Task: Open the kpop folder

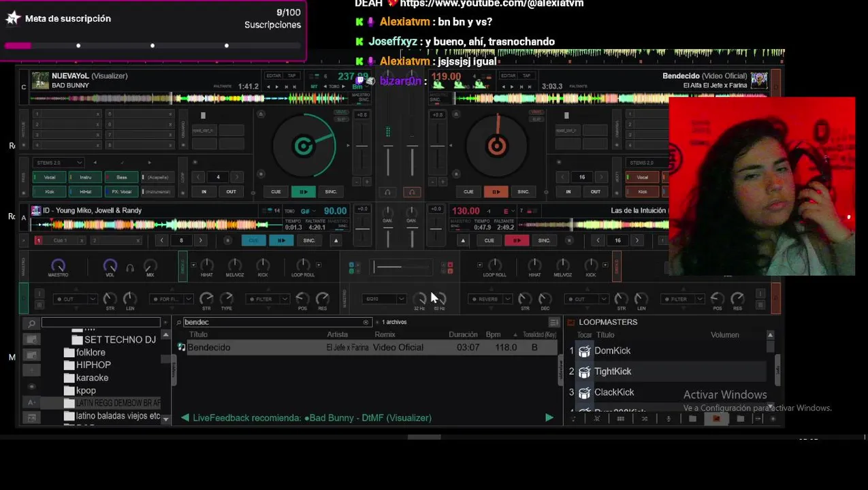Action: (x=80, y=391)
